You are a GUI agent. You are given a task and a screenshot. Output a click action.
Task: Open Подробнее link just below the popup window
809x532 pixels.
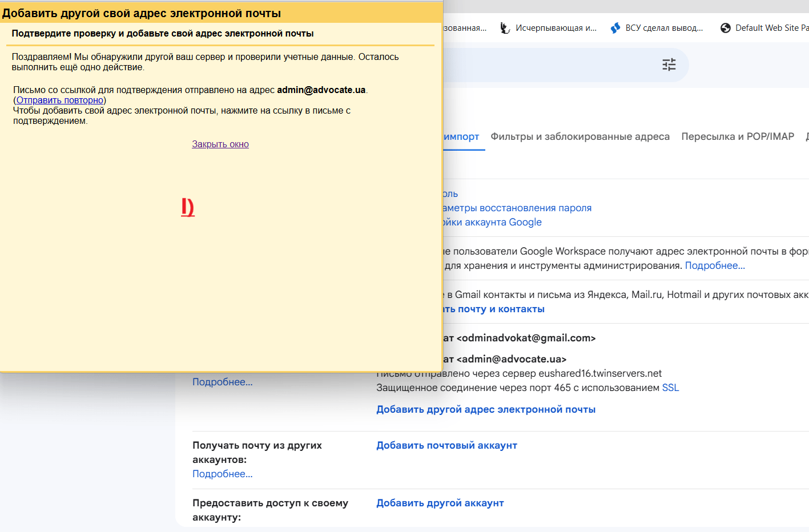223,382
